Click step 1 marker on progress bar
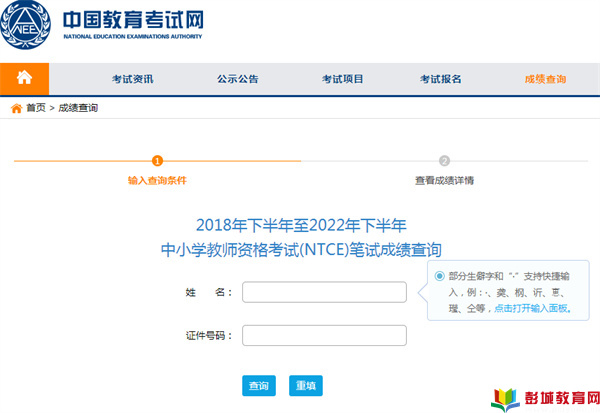This screenshot has width=600, height=413. coord(157,161)
